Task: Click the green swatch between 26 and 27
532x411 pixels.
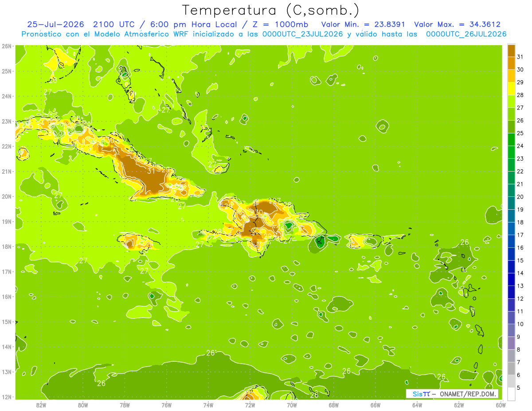Action: 511,114
